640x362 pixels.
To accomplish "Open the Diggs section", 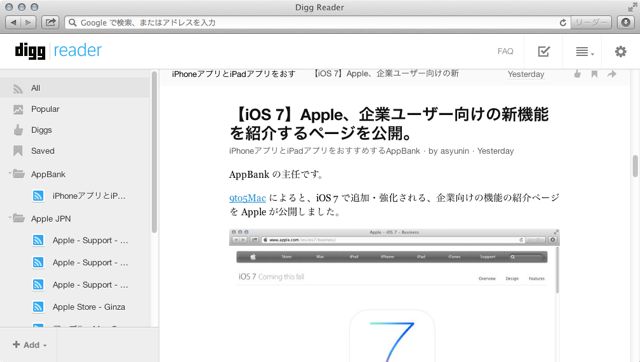I will (41, 130).
